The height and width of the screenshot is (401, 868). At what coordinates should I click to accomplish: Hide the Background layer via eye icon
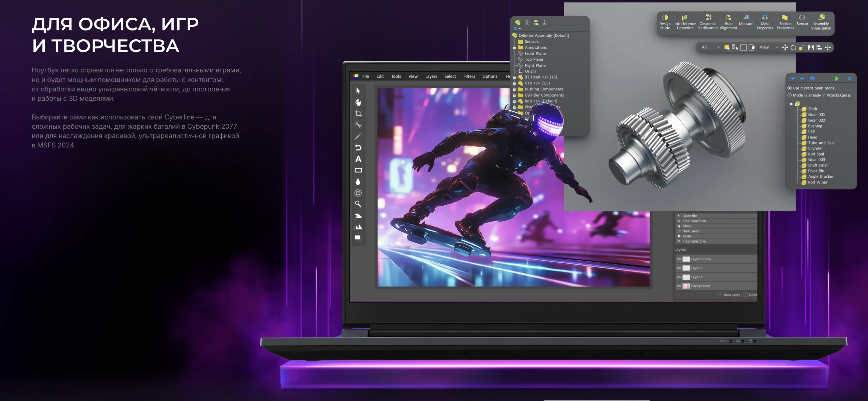click(x=679, y=286)
